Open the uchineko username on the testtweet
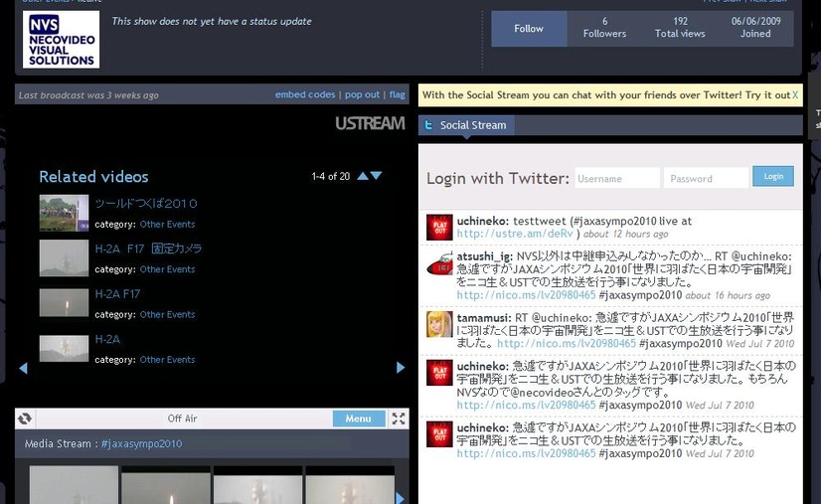This screenshot has height=504, width=821. (x=482, y=221)
